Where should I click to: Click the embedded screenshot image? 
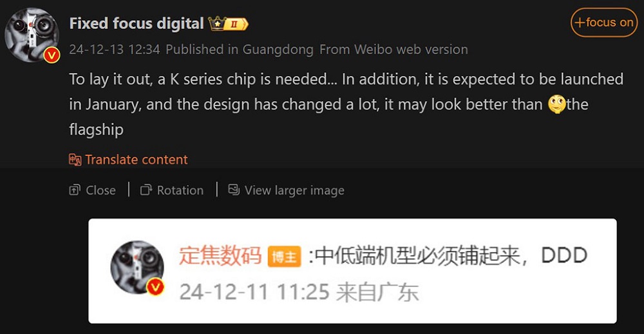pos(352,271)
